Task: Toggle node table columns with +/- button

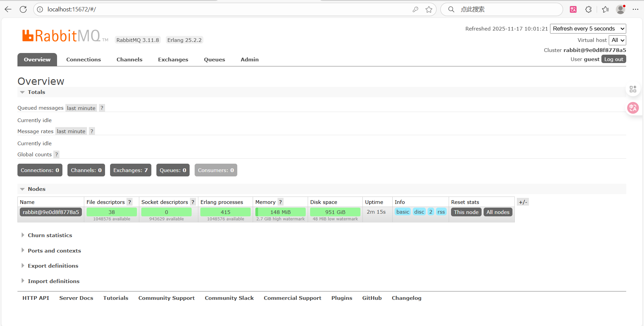Action: pyautogui.click(x=523, y=202)
